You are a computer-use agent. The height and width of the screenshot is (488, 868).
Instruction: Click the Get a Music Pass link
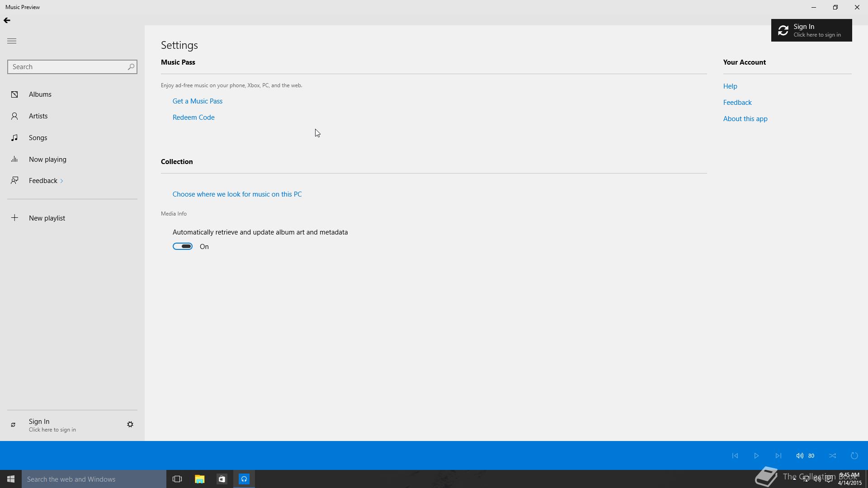[x=198, y=101]
